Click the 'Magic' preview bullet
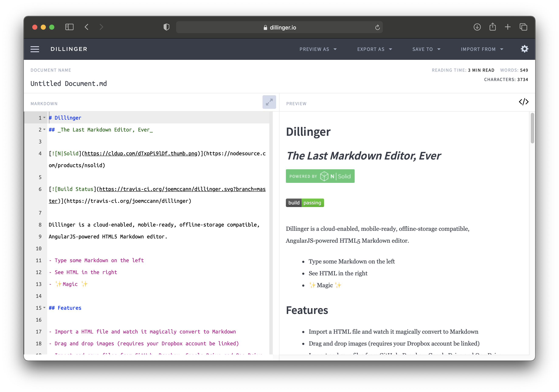This screenshot has height=392, width=559. tap(325, 285)
